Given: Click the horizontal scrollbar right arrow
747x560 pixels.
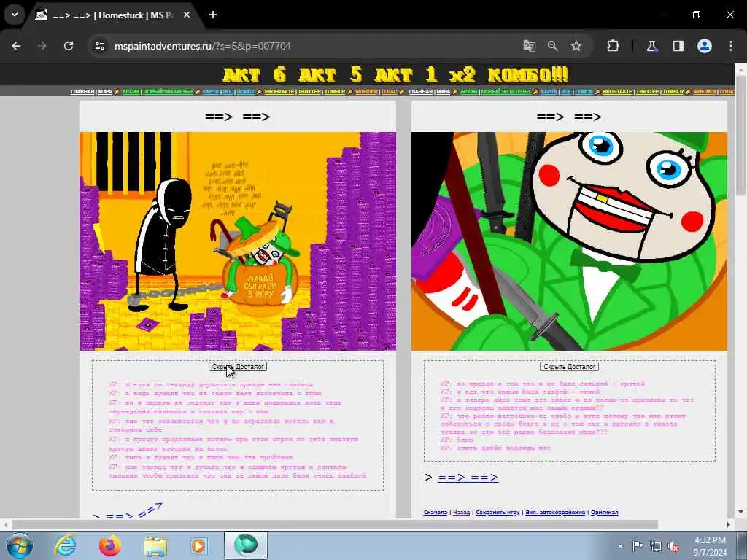Looking at the screenshot, I should pos(729,524).
